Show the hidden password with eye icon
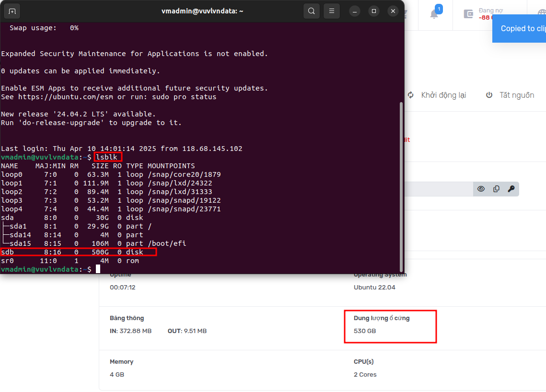This screenshot has width=546, height=392. (481, 189)
